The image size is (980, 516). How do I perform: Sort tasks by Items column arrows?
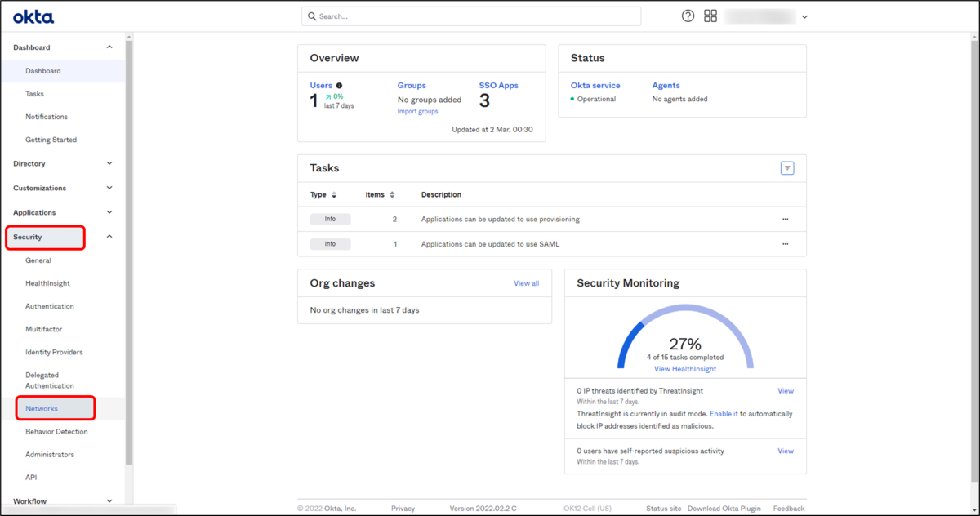pyautogui.click(x=392, y=195)
